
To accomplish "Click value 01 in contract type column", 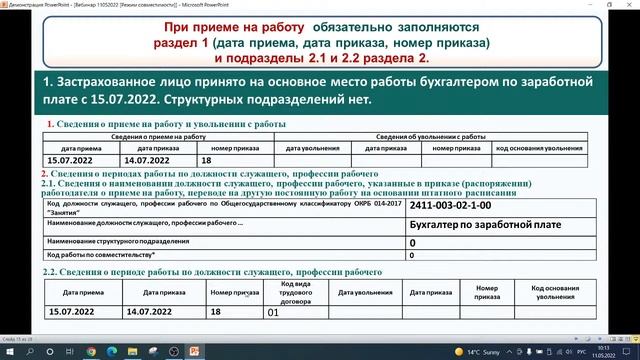I will pos(273,313).
